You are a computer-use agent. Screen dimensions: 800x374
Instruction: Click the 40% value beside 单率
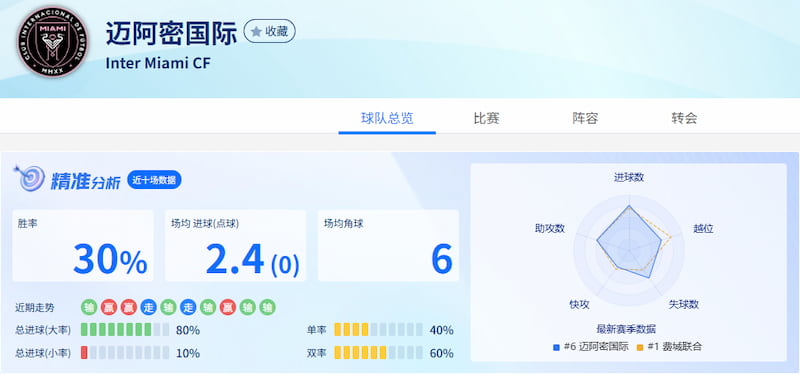tap(441, 330)
